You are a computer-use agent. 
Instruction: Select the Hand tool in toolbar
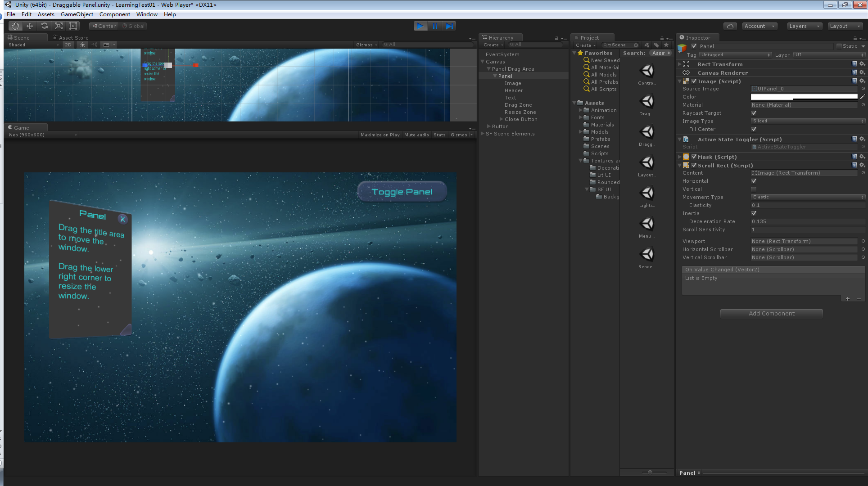[15, 26]
